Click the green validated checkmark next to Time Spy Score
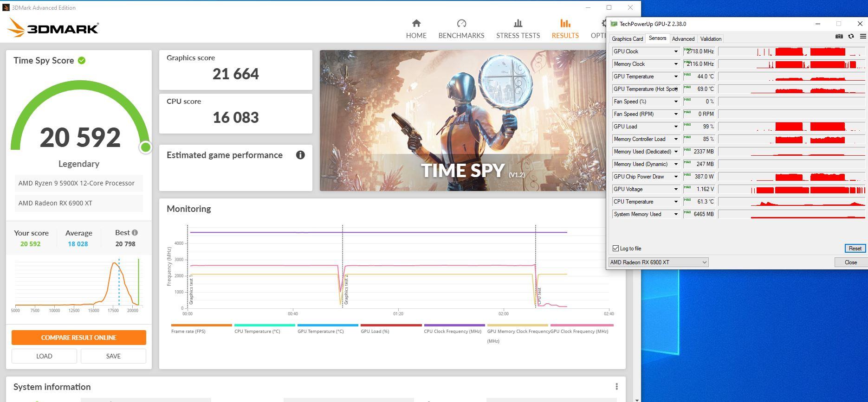The height and width of the screenshot is (402, 868). 82,60
